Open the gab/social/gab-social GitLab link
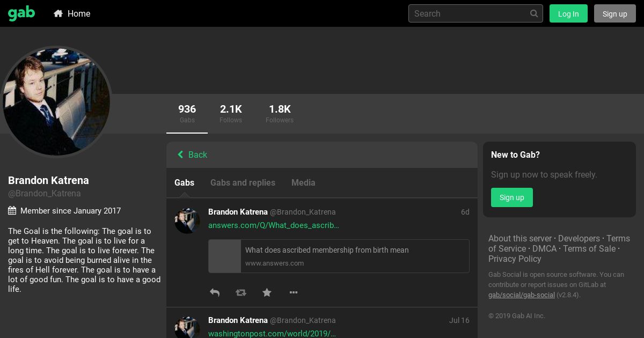This screenshot has width=644, height=338. [522, 295]
